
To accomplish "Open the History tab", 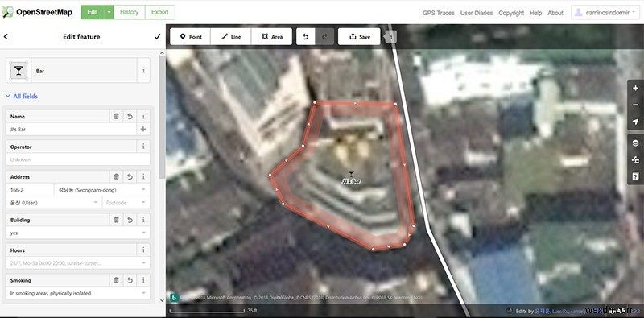I will 129,12.
